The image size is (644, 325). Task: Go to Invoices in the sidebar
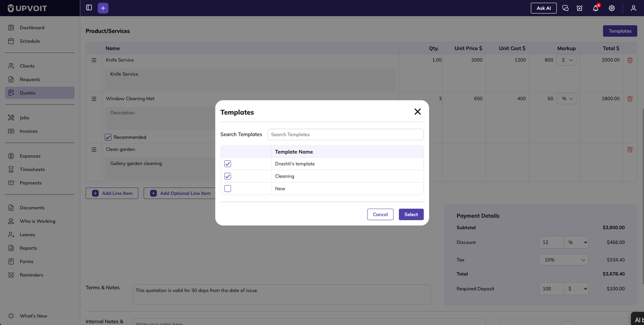28,131
